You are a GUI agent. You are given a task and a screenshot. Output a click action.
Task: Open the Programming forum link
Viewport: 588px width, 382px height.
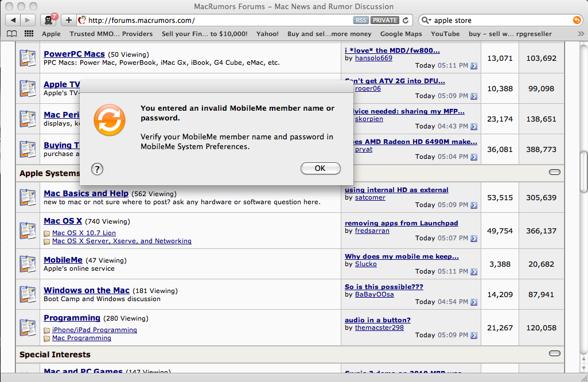click(72, 318)
